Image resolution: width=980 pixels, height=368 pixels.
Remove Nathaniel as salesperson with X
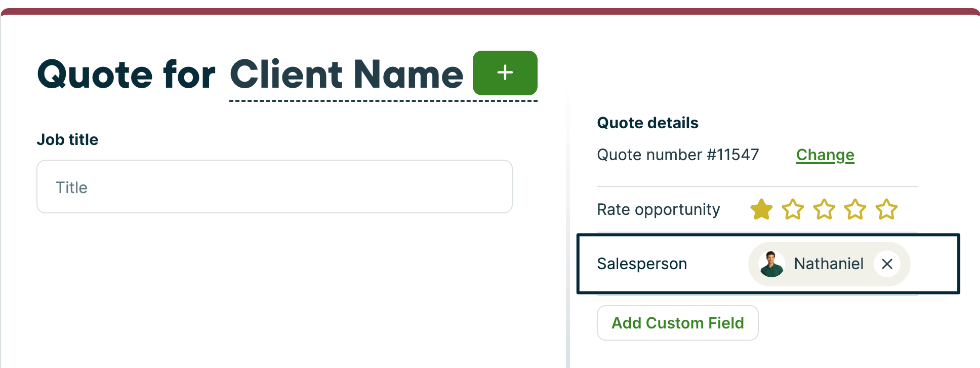point(887,264)
